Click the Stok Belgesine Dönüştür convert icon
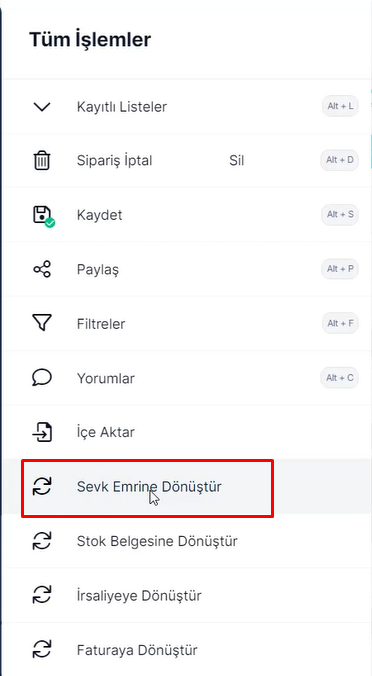The height and width of the screenshot is (676, 372). (x=42, y=541)
